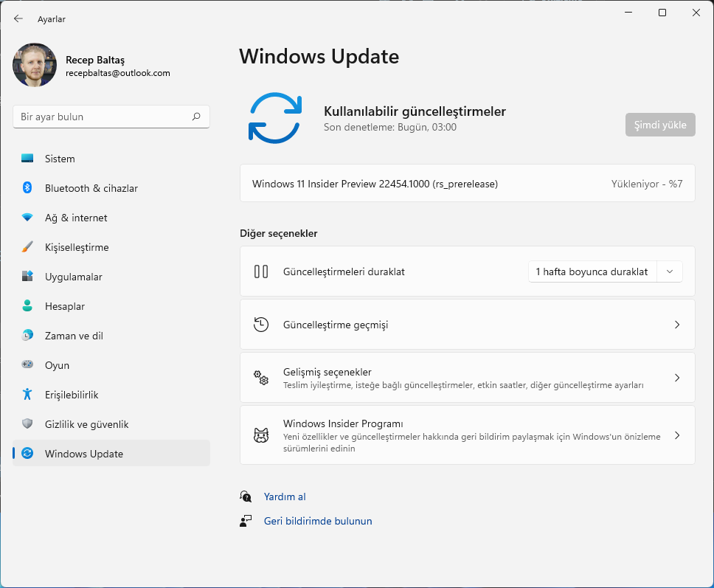Click the Gizlilik shield icon
The height and width of the screenshot is (588, 714).
coord(27,423)
